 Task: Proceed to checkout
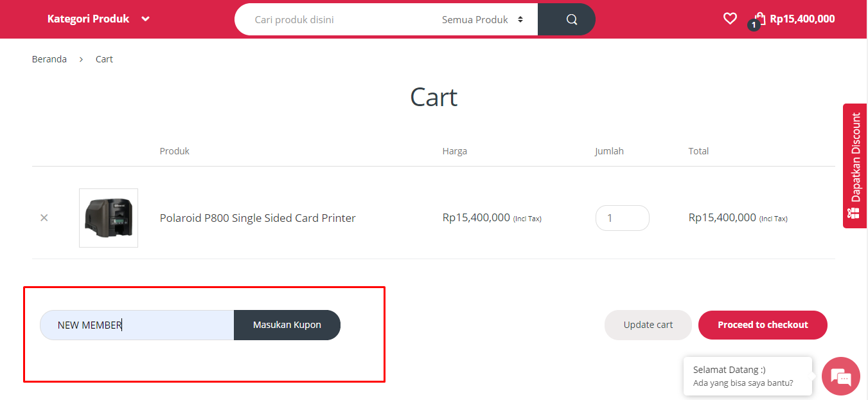click(x=763, y=325)
